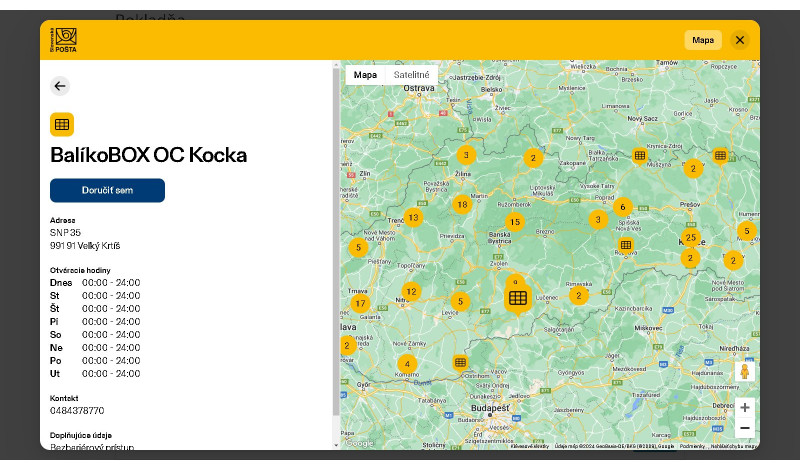
Task: Click the Street View pegman icon
Action: coord(744,372)
